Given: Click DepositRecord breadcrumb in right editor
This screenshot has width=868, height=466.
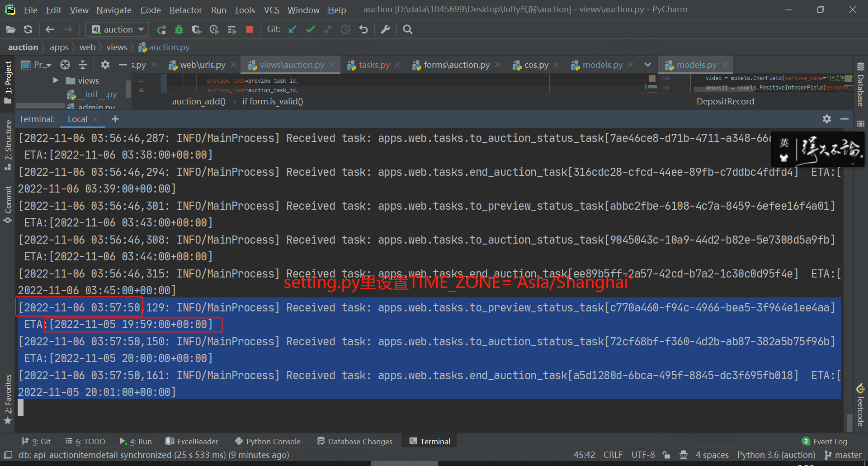Looking at the screenshot, I should 725,101.
